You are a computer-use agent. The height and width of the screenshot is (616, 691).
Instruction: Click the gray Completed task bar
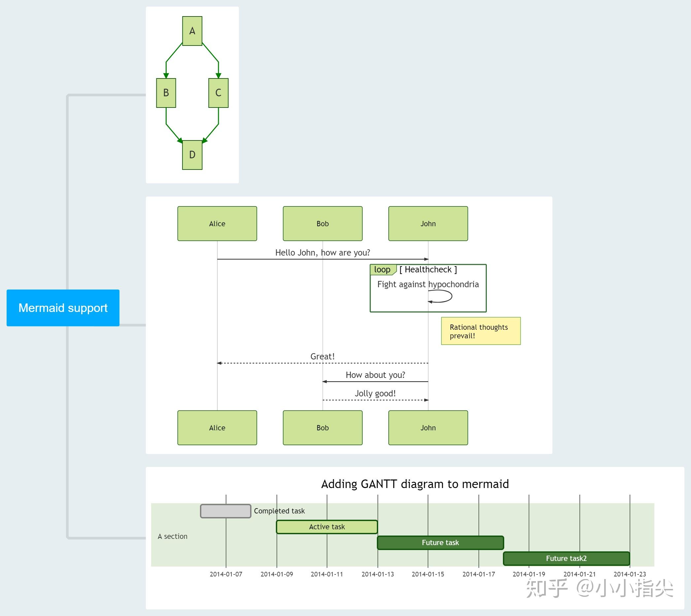click(x=225, y=511)
